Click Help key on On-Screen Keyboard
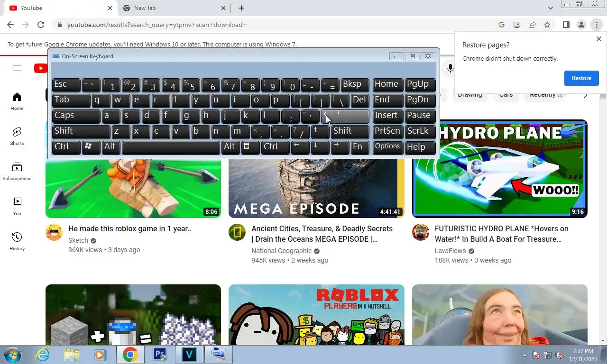The width and height of the screenshot is (607, 364). point(420,147)
